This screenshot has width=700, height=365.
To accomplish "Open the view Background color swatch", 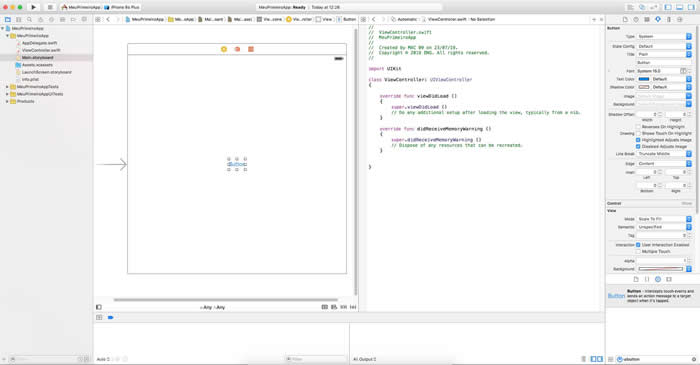I will [661, 269].
